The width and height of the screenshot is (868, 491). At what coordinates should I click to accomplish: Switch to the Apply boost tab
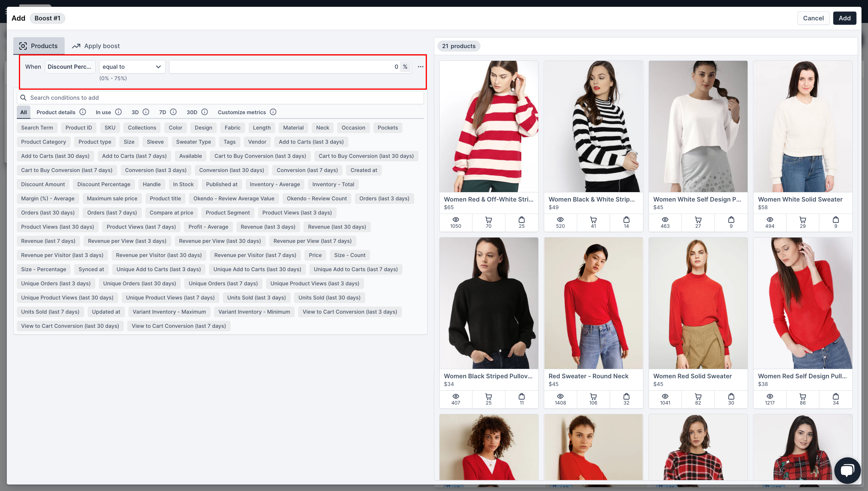pyautogui.click(x=96, y=46)
